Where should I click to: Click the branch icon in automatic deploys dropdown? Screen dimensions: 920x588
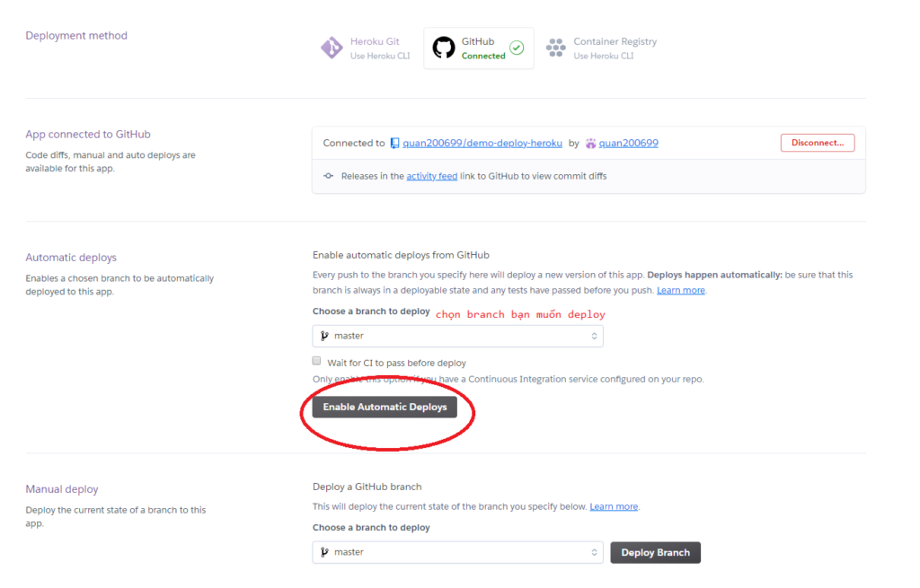pyautogui.click(x=324, y=336)
